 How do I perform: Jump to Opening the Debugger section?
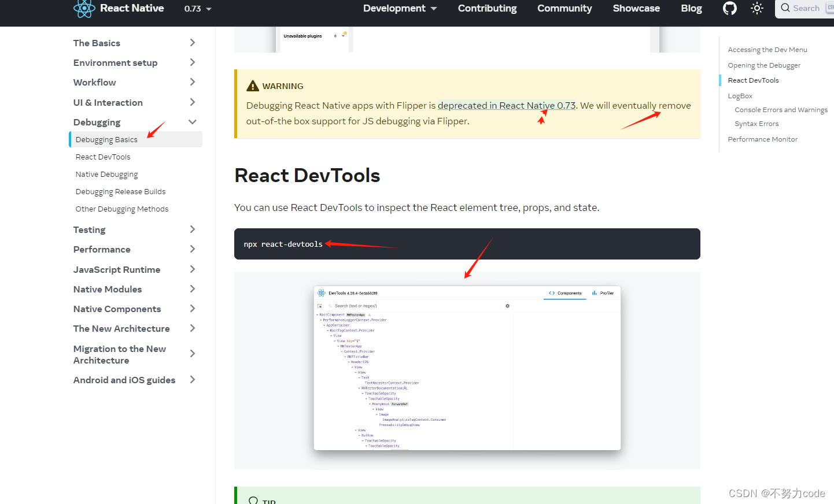764,65
